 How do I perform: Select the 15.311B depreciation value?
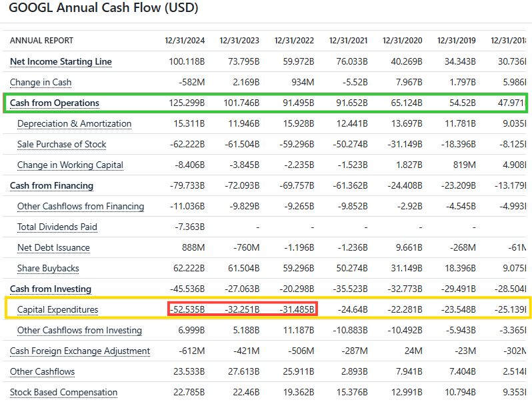pos(189,124)
